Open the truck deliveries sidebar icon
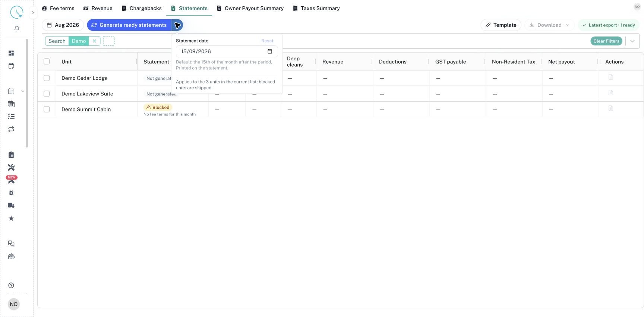644x317 pixels. point(11,206)
